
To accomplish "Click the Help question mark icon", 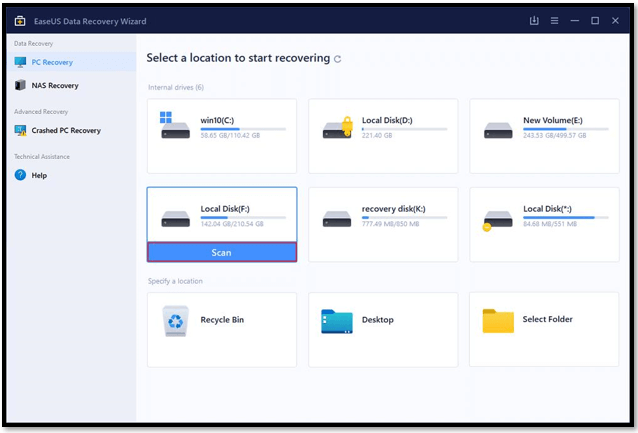I will pos(20,175).
